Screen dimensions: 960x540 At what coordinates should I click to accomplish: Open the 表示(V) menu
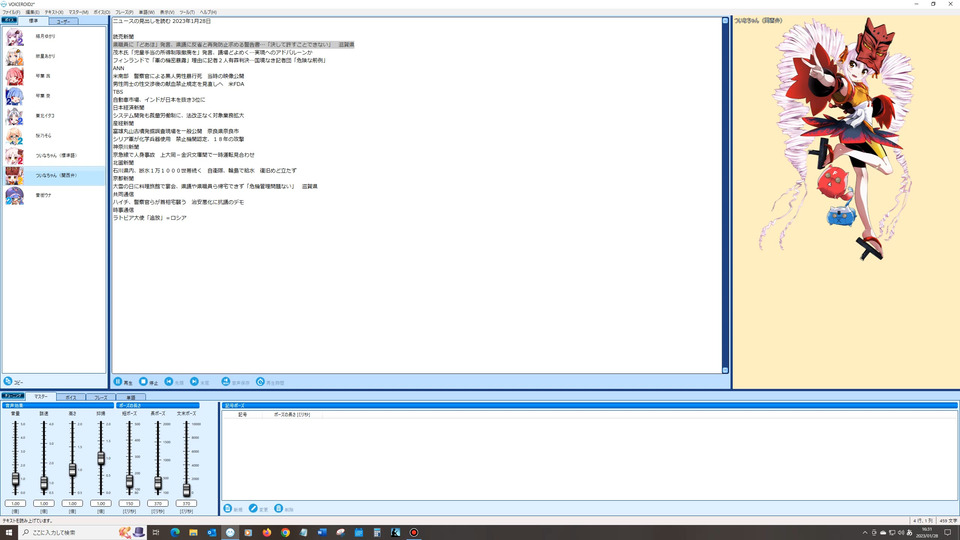(x=167, y=12)
